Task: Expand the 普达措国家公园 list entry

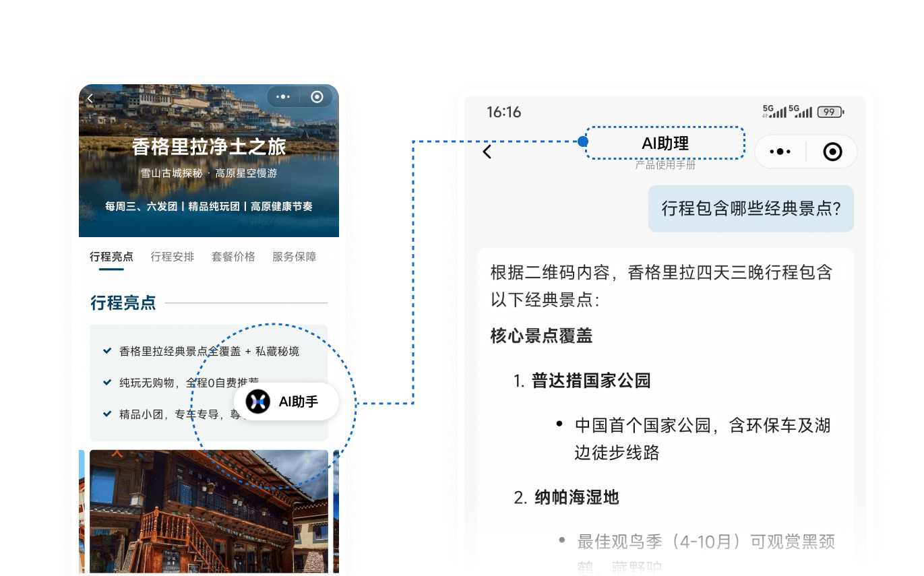Action: [x=590, y=381]
